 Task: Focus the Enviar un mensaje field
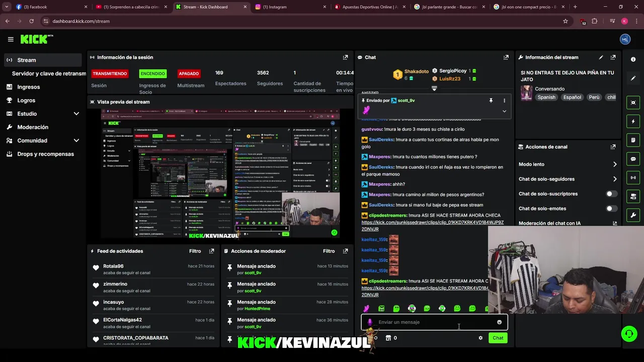[x=435, y=322]
